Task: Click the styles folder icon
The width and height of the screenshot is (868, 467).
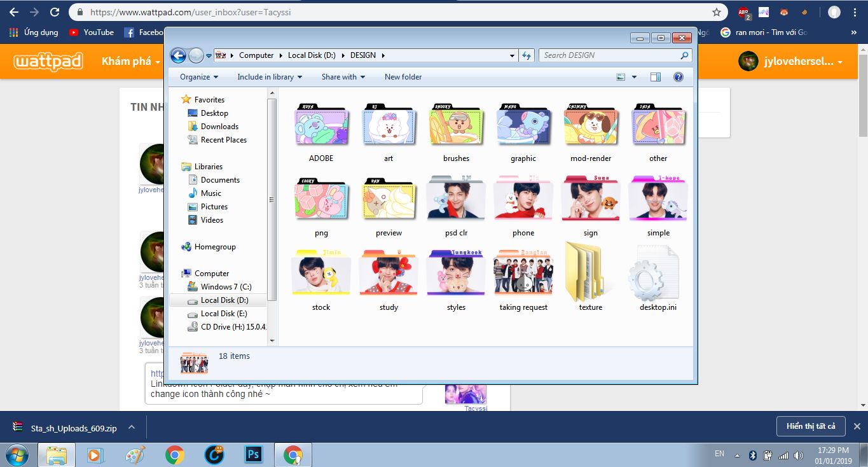Action: [x=456, y=272]
